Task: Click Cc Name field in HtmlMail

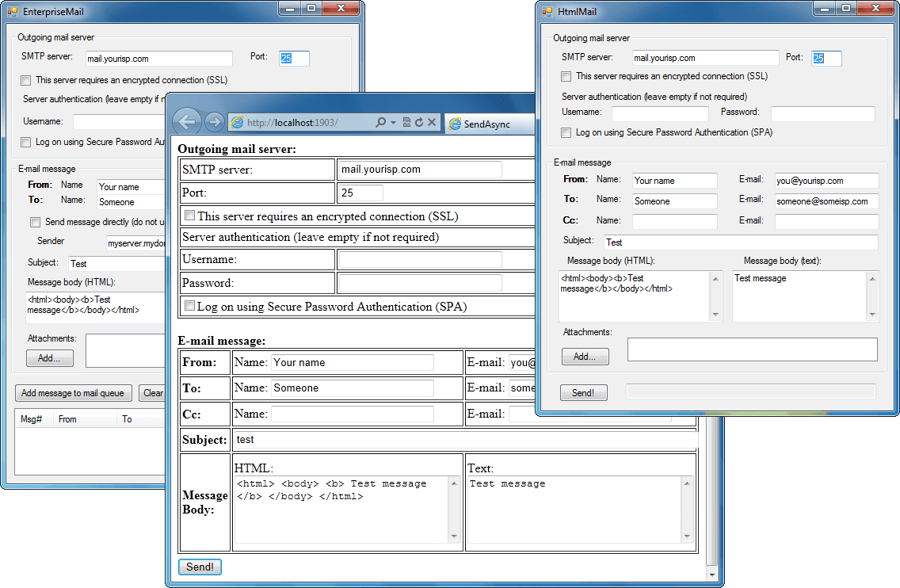Action: tap(675, 222)
